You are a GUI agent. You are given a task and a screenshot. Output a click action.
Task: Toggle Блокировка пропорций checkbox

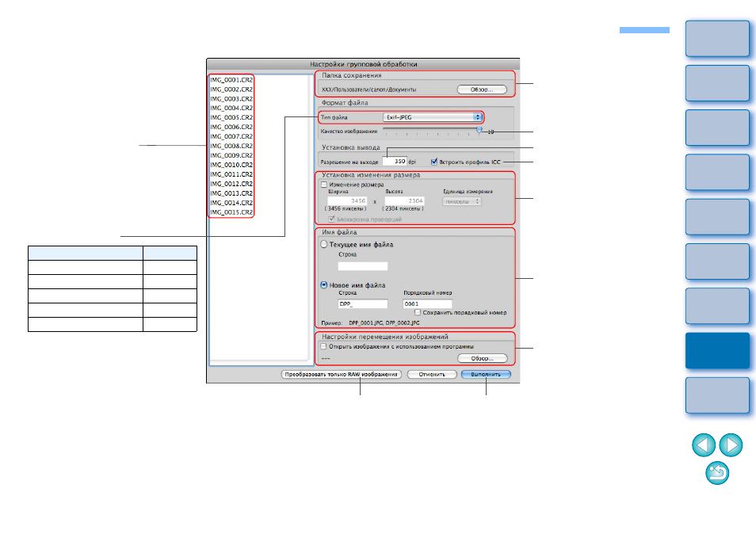point(332,219)
